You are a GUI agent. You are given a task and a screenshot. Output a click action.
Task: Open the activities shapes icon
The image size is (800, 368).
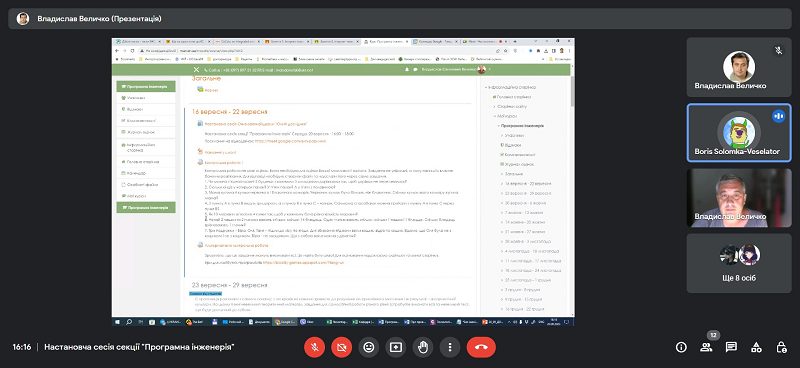(x=756, y=348)
